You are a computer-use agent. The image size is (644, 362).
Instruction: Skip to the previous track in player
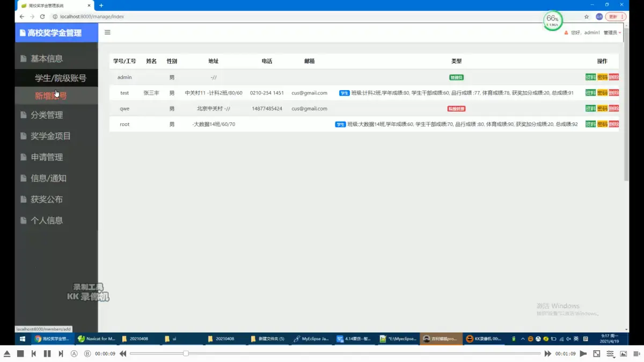pyautogui.click(x=34, y=353)
